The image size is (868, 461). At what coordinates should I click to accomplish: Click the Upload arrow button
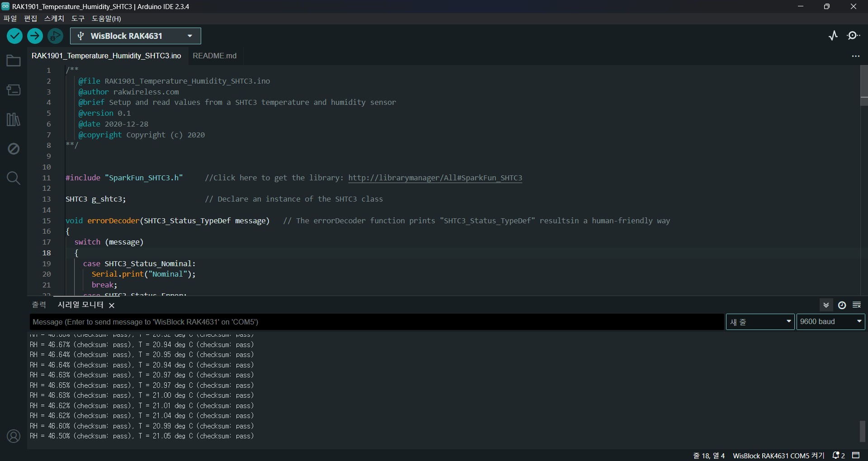[35, 36]
